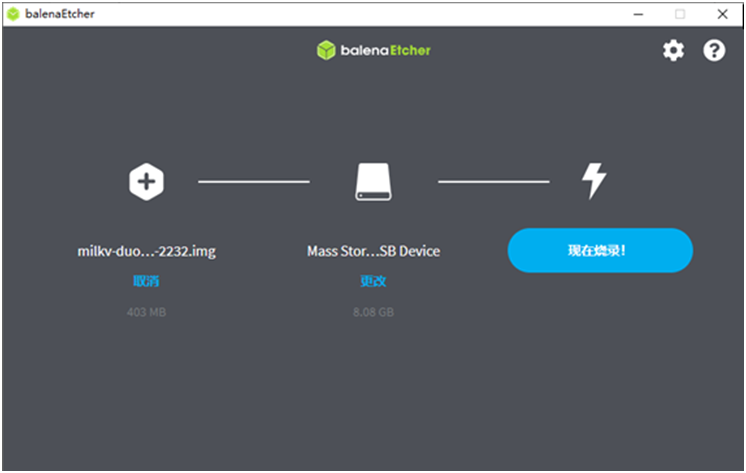Cancel selected image via 取消 link
This screenshot has width=746, height=473.
146,281
